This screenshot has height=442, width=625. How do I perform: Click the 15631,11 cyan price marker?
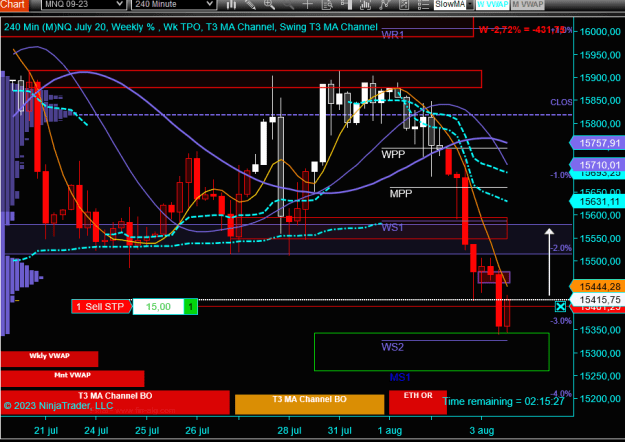tap(597, 202)
